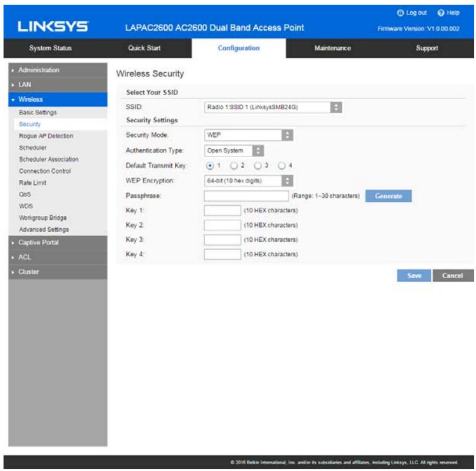Open Scheduler Association page
Image resolution: width=476 pixels, height=471 pixels.
(49, 159)
